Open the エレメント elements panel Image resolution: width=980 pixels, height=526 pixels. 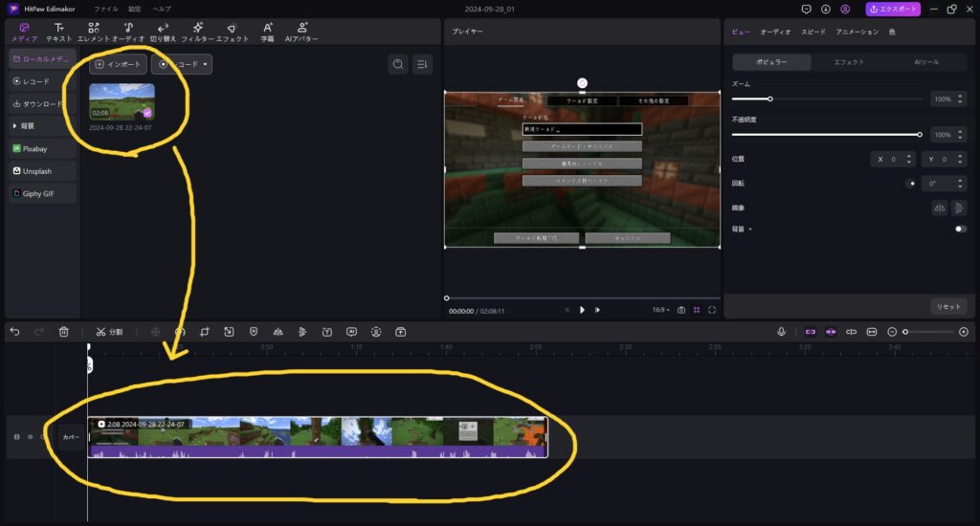[94, 33]
